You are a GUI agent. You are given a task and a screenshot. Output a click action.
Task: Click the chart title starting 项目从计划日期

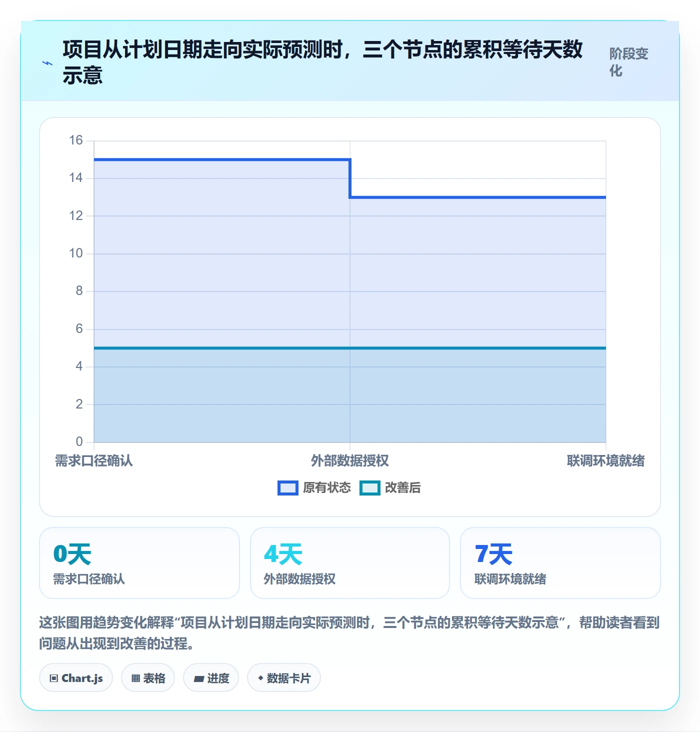tap(322, 62)
